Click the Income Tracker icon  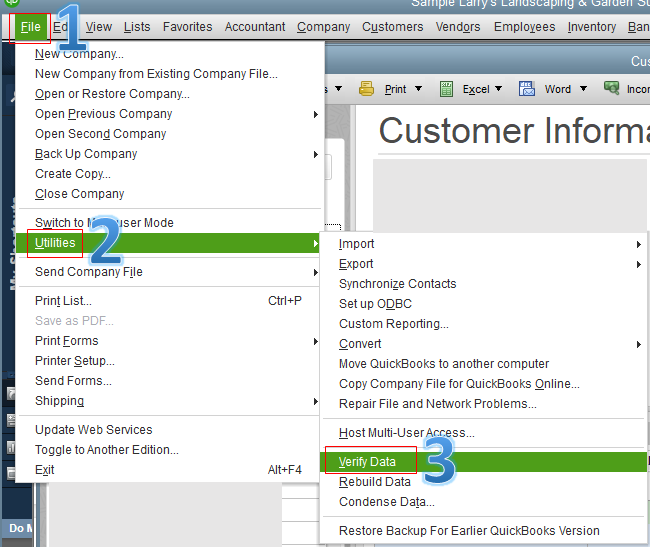point(611,88)
